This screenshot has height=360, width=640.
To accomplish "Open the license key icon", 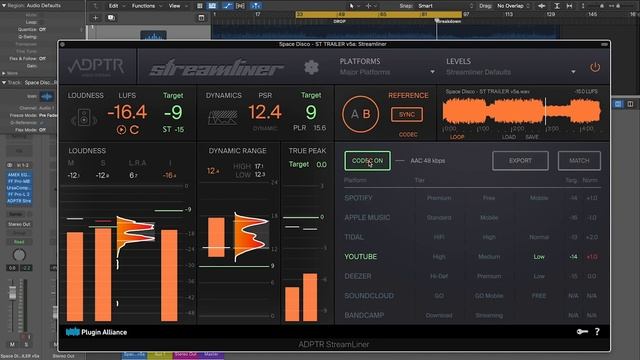I will click(x=582, y=332).
